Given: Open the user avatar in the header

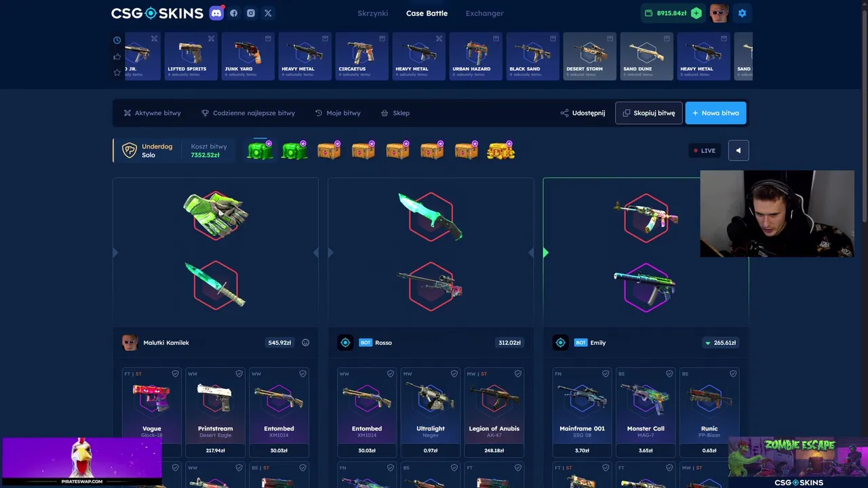Looking at the screenshot, I should pos(719,13).
